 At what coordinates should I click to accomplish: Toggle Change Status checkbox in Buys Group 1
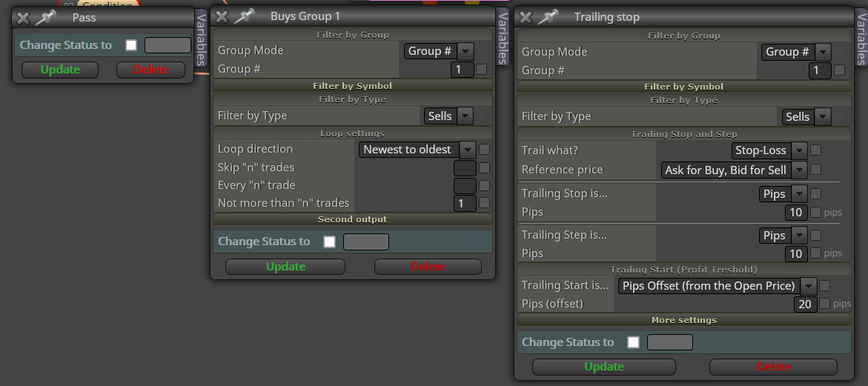329,242
